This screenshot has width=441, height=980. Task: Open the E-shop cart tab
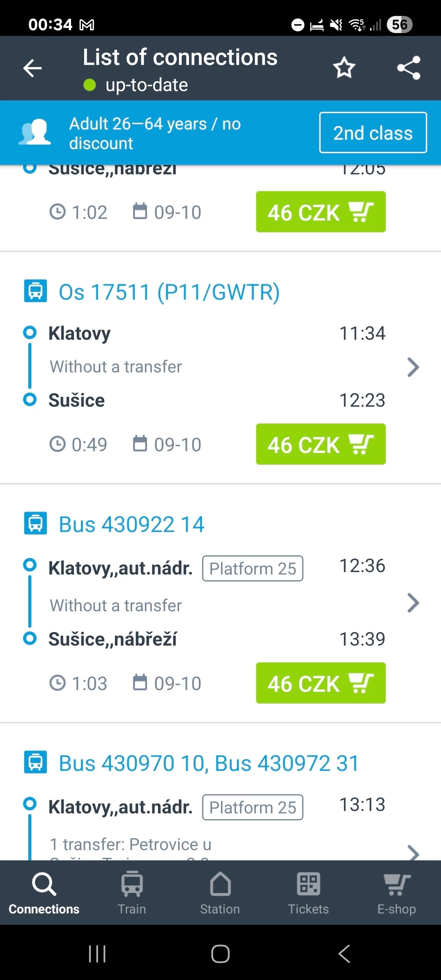pyautogui.click(x=396, y=892)
